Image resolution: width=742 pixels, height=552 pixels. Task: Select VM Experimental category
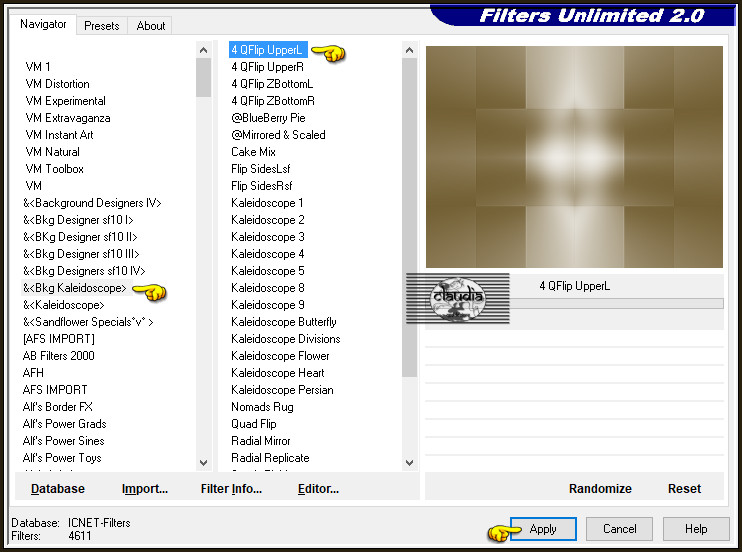tap(65, 101)
